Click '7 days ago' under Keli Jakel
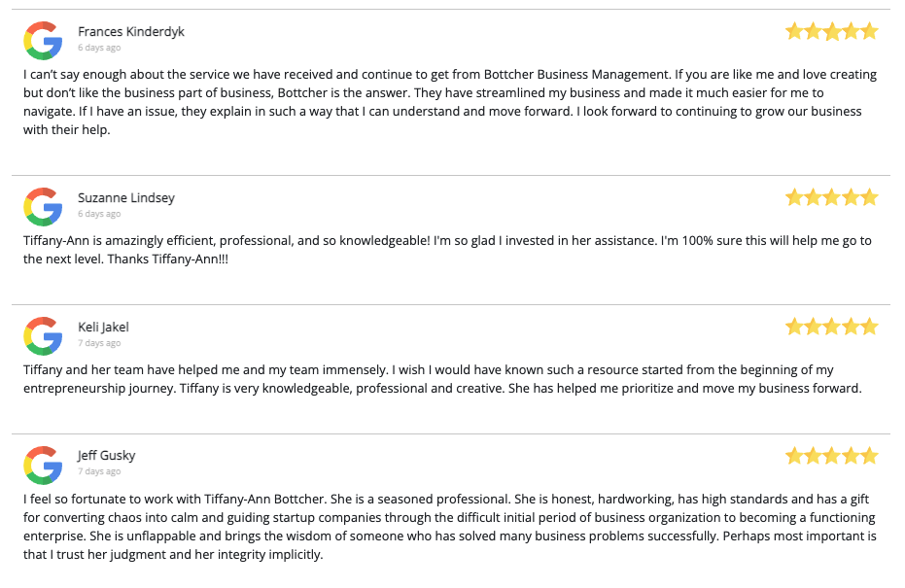905x588 pixels. click(99, 343)
